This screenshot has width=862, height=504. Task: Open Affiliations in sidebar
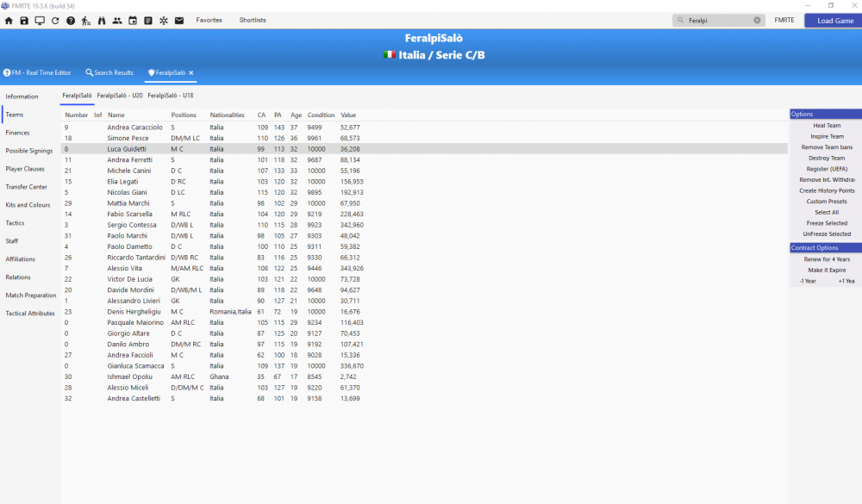click(21, 259)
